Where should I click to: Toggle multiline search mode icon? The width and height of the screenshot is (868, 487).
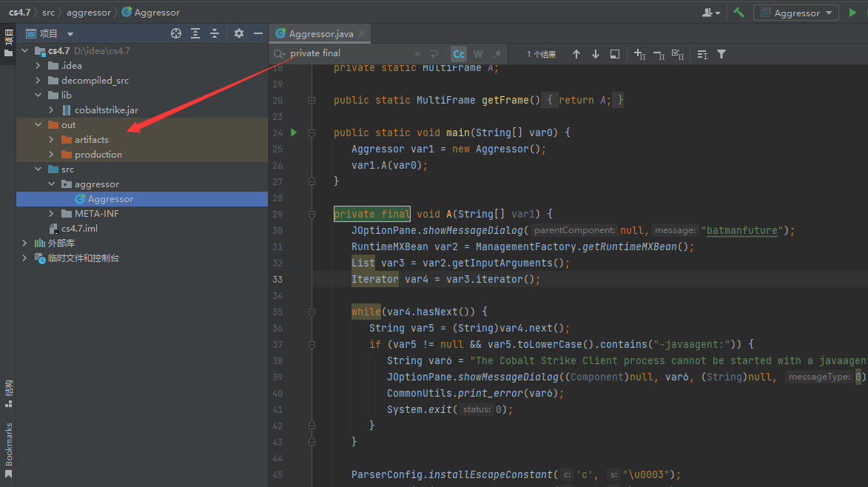click(702, 54)
